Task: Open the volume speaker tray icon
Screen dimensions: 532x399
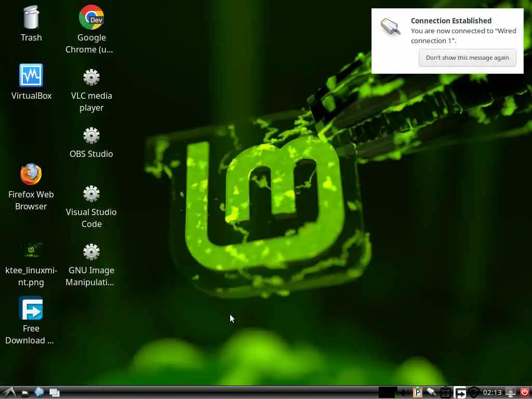Action: pyautogui.click(x=404, y=393)
